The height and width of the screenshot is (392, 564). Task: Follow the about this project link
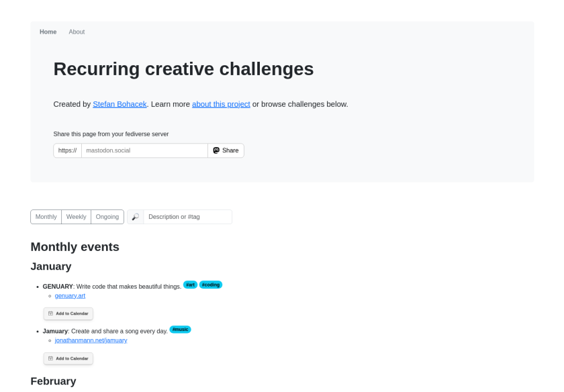221,104
